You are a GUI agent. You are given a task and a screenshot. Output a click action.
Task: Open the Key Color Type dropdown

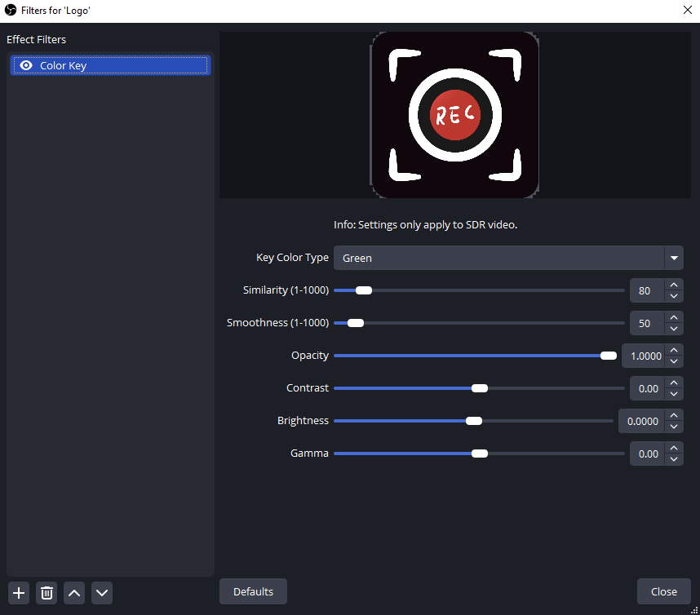508,258
